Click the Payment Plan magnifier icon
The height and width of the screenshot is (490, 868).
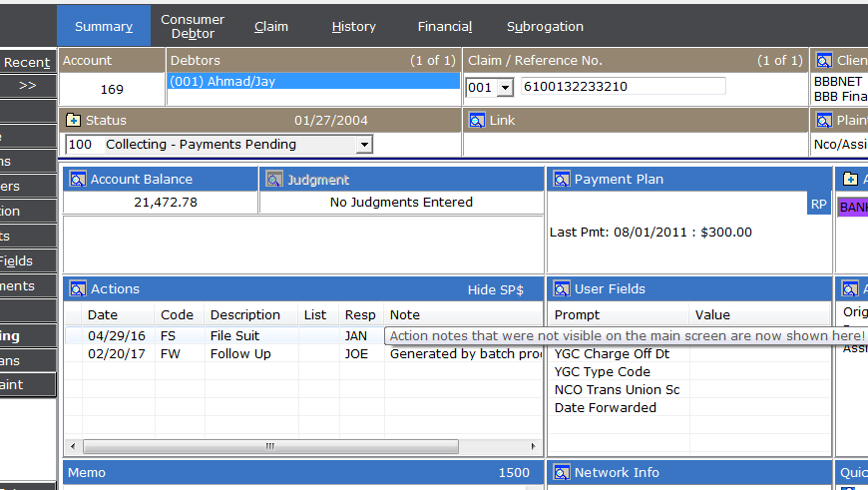561,180
